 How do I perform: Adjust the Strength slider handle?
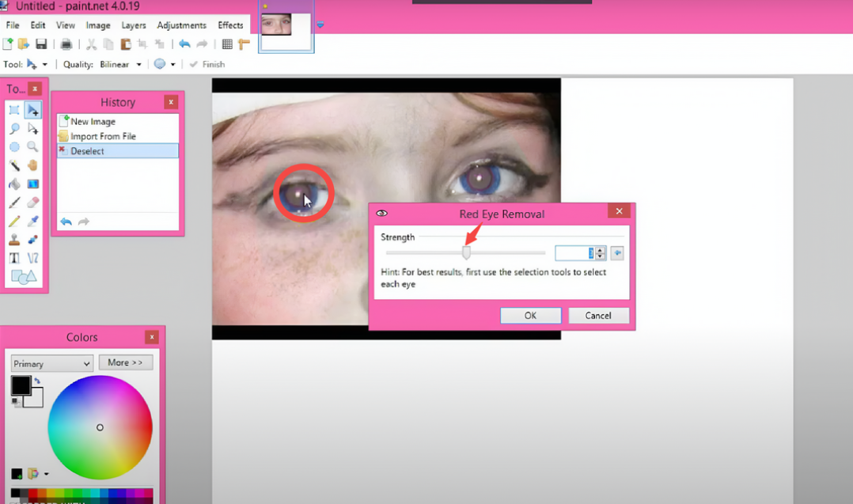(x=466, y=252)
